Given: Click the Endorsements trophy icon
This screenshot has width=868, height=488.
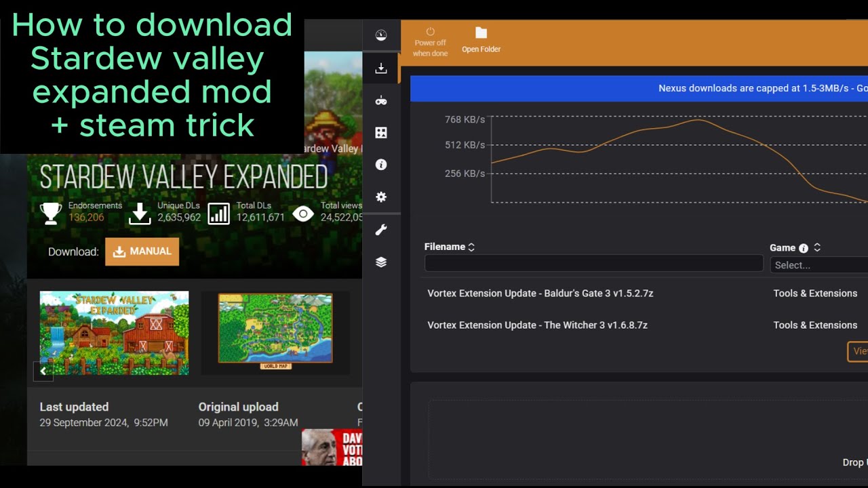Looking at the screenshot, I should point(51,213).
